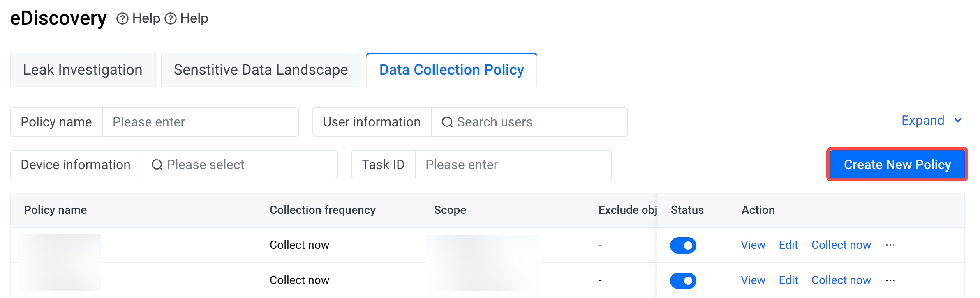Screen dimensions: 980x298
Task: Focus the Policy name input field
Action: [201, 122]
